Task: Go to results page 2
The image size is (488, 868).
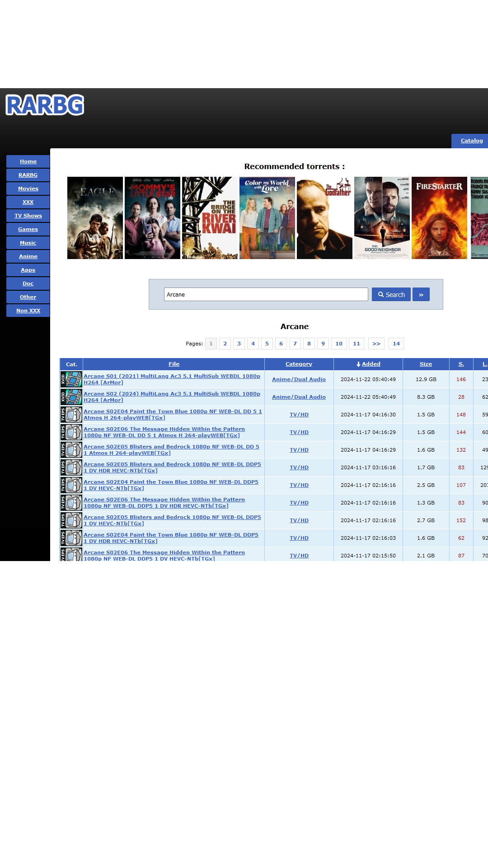Action: tap(225, 344)
